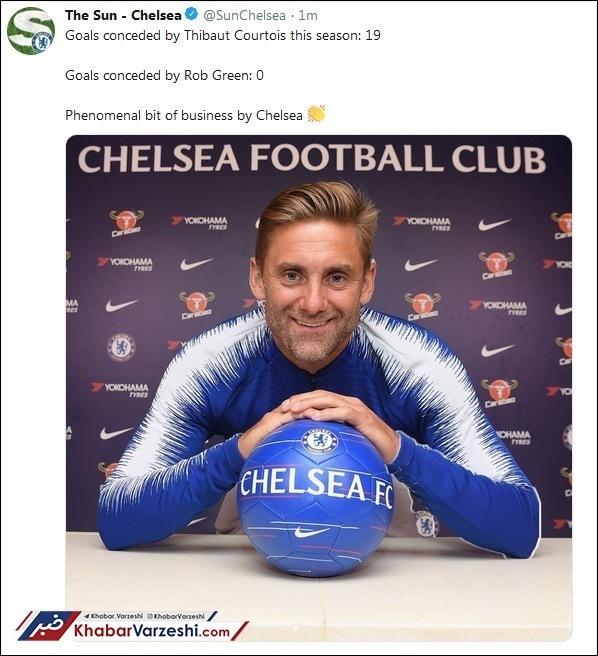
Task: Select "Phenomenal bit of business by Chelsea" text
Action: pyautogui.click(x=184, y=115)
